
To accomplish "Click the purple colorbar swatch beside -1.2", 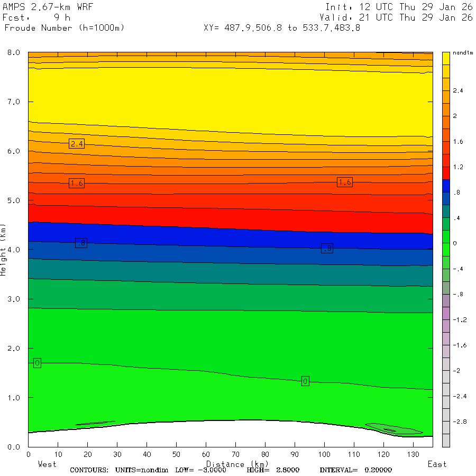I will point(446,313).
